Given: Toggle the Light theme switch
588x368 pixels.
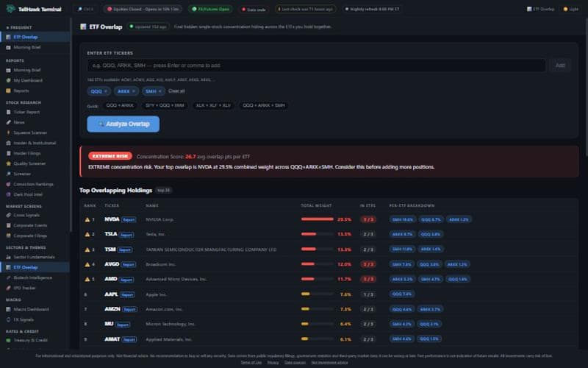Looking at the screenshot, I should 571,9.
